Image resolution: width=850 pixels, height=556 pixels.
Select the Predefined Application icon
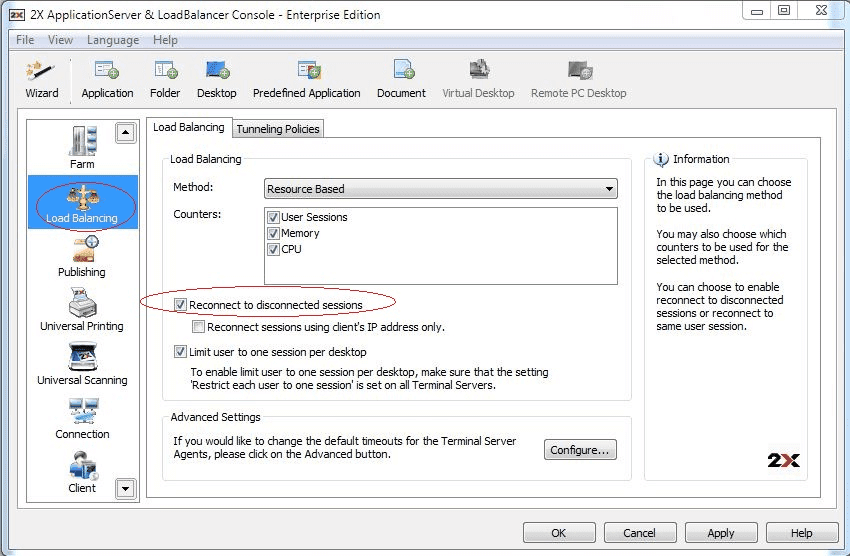pyautogui.click(x=307, y=79)
